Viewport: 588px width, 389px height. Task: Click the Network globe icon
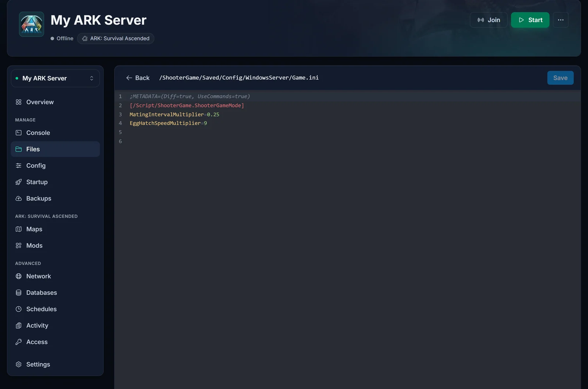click(19, 276)
